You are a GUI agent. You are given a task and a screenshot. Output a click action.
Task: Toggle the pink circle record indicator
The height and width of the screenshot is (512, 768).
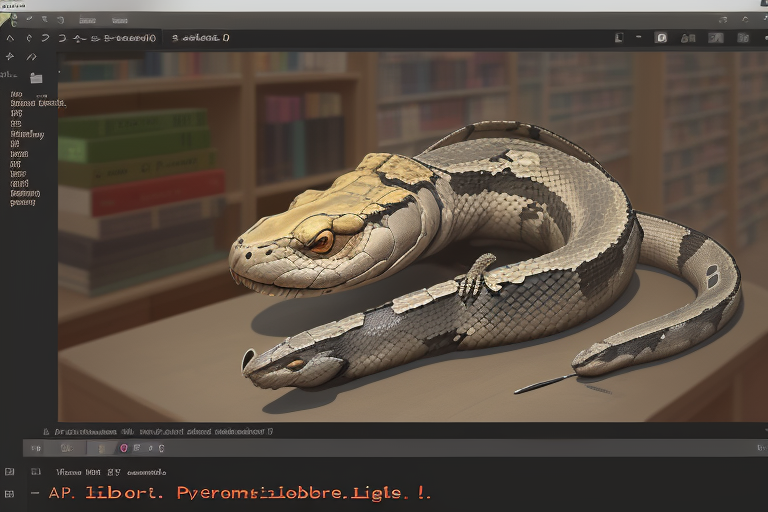[x=124, y=448]
